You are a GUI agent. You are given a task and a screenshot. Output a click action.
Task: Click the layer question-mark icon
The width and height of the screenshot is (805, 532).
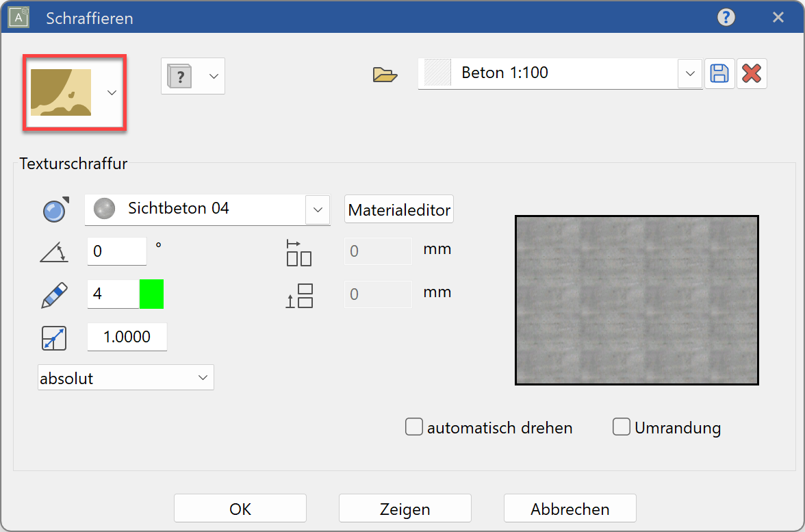[180, 76]
